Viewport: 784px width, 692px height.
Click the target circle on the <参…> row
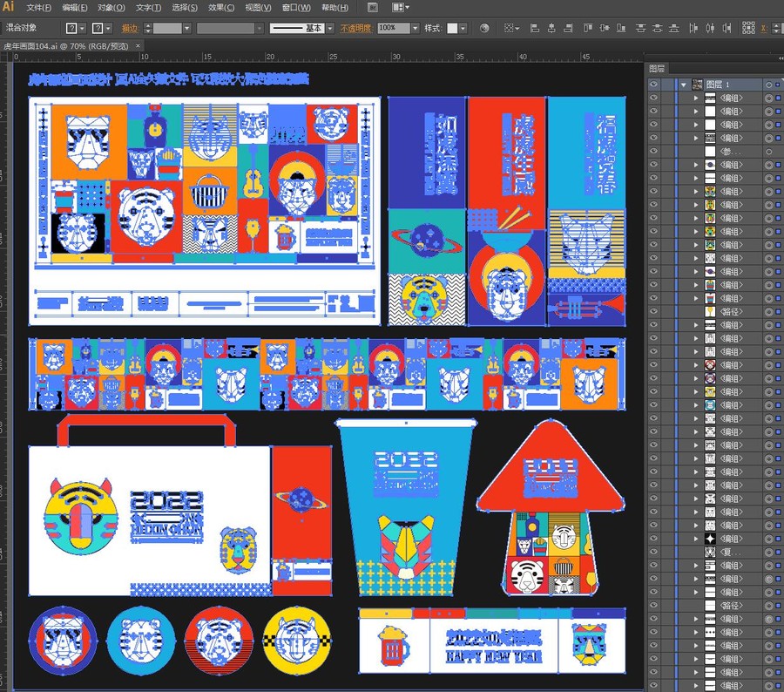pos(769,151)
